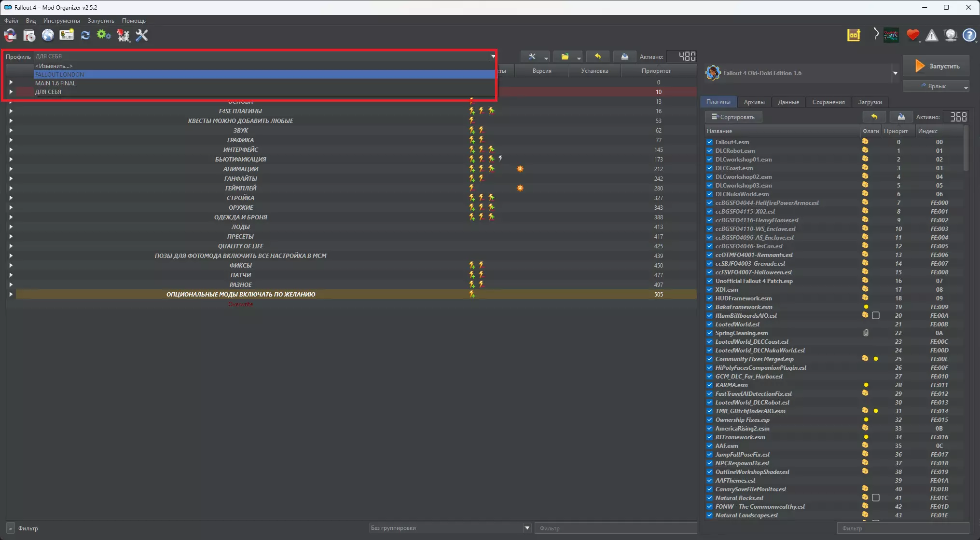Click the red heart endorse icon
980x540 pixels.
tap(912, 35)
